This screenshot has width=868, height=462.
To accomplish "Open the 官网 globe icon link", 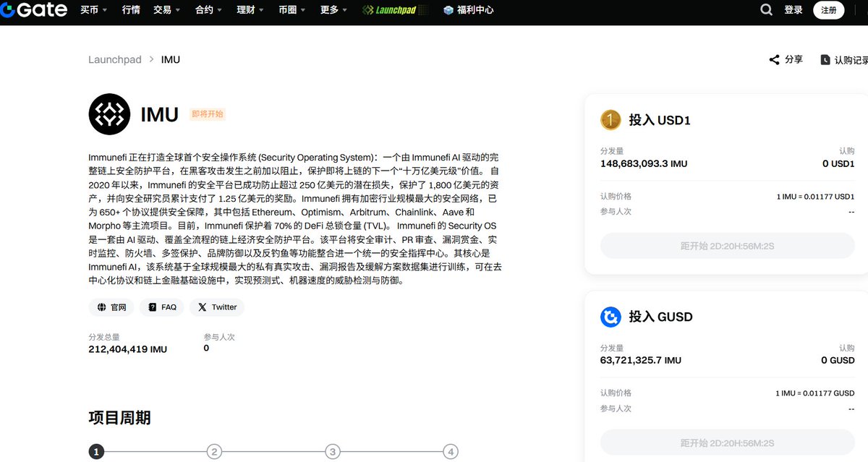I will [101, 307].
